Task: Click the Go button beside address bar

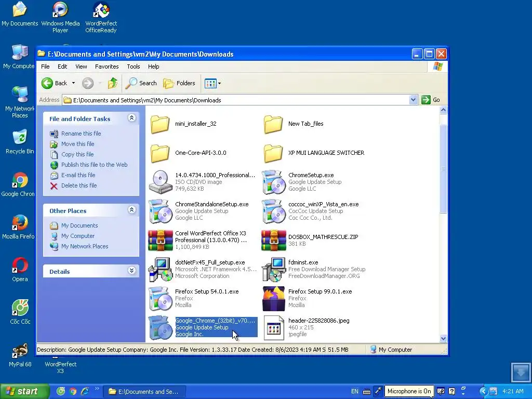Action: [x=431, y=100]
